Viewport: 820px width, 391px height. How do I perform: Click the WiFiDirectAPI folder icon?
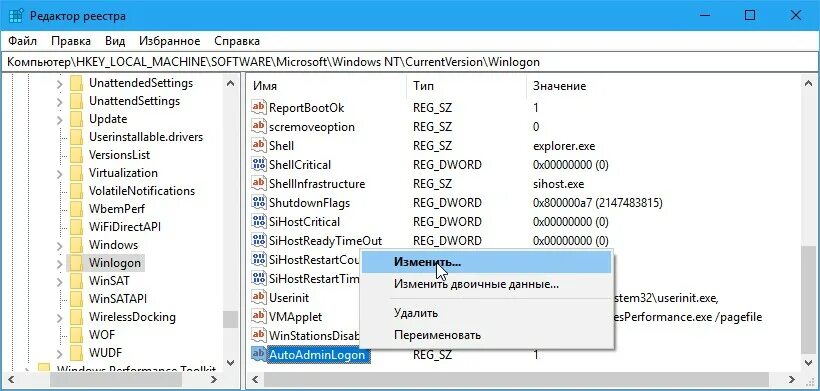point(76,227)
